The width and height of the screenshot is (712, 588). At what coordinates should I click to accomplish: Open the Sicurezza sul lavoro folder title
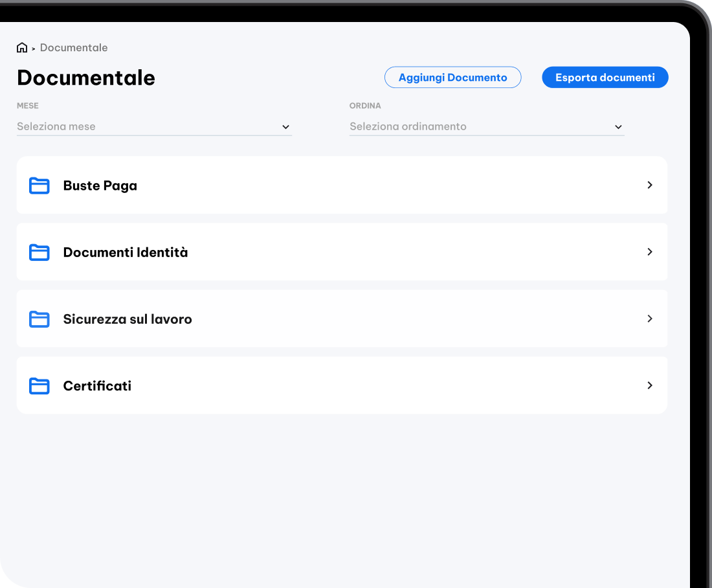coord(128,319)
